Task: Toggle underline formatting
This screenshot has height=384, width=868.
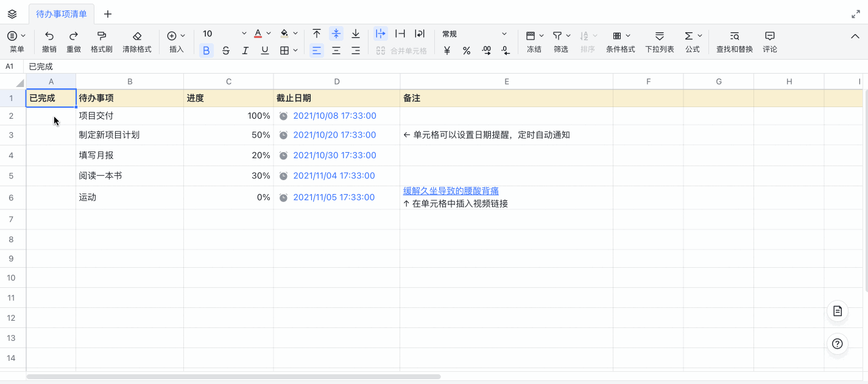Action: (265, 51)
